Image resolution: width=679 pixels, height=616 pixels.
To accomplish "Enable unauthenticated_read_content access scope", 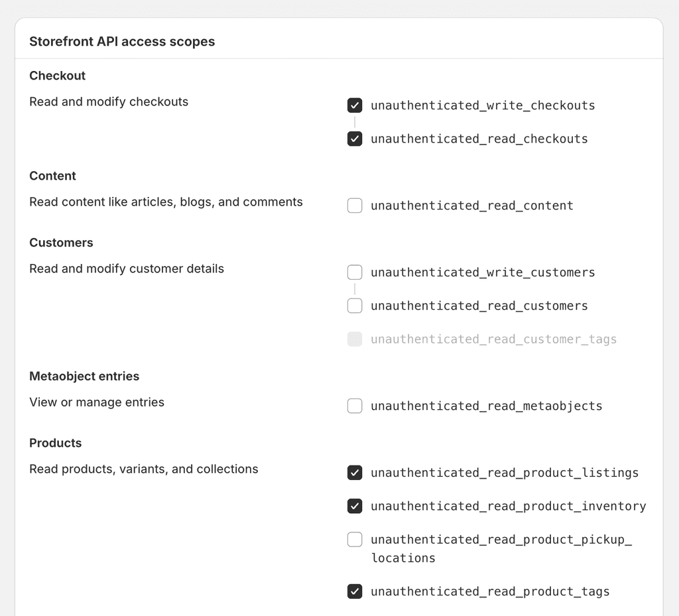I will [x=355, y=206].
